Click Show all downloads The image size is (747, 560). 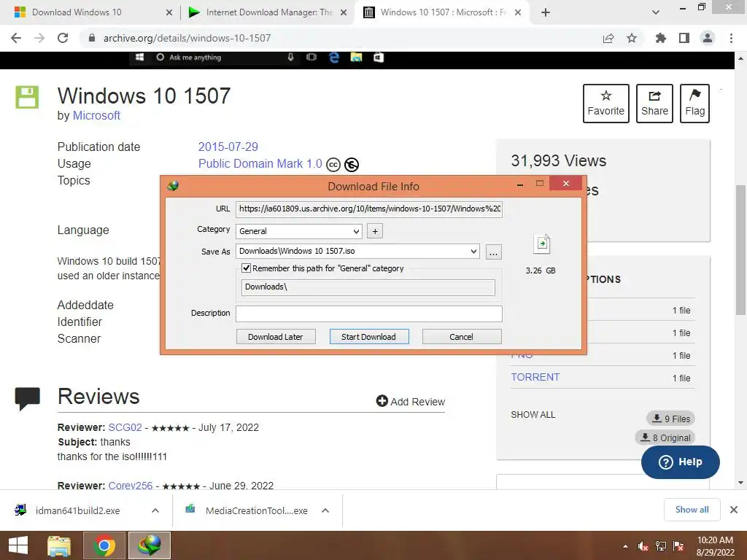point(692,510)
